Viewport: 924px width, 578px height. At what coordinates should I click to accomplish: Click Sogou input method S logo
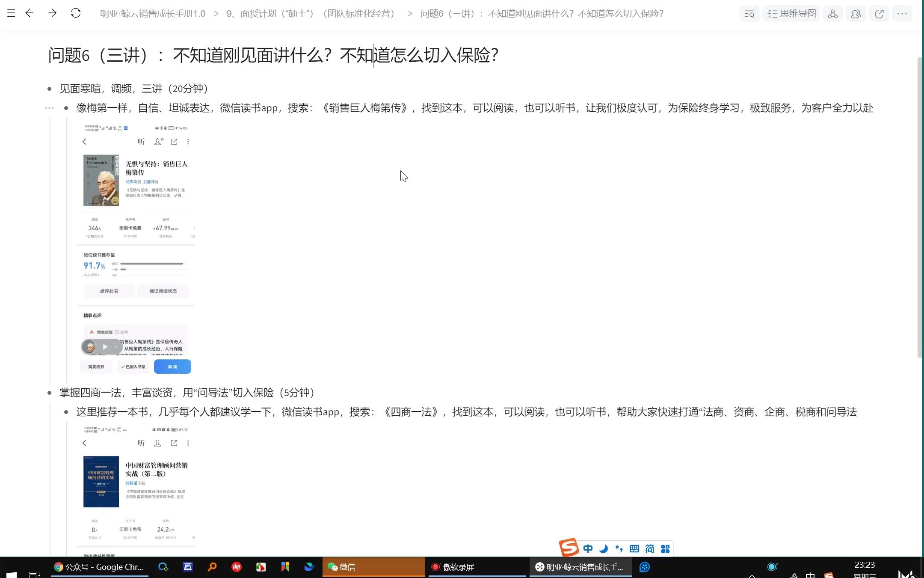[569, 548]
